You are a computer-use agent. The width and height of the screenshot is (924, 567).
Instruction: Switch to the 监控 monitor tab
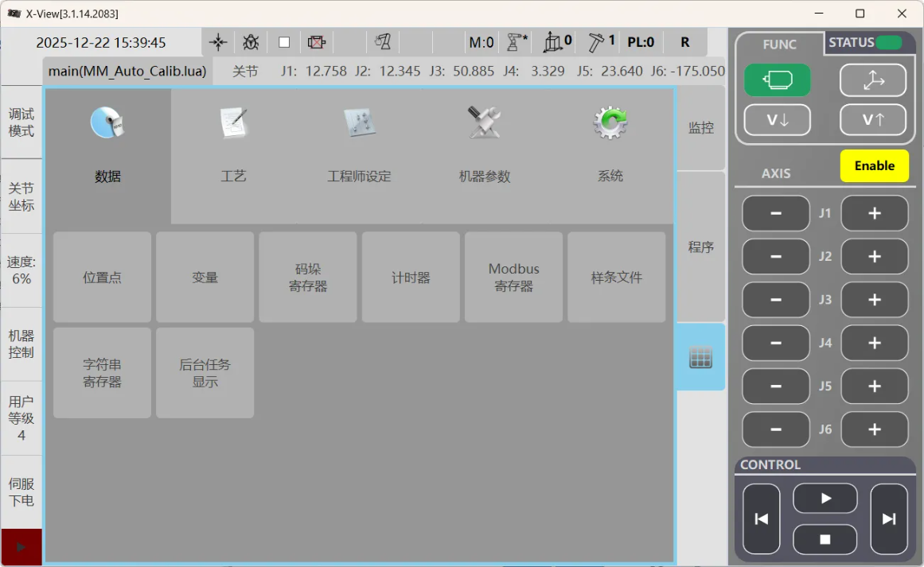700,128
